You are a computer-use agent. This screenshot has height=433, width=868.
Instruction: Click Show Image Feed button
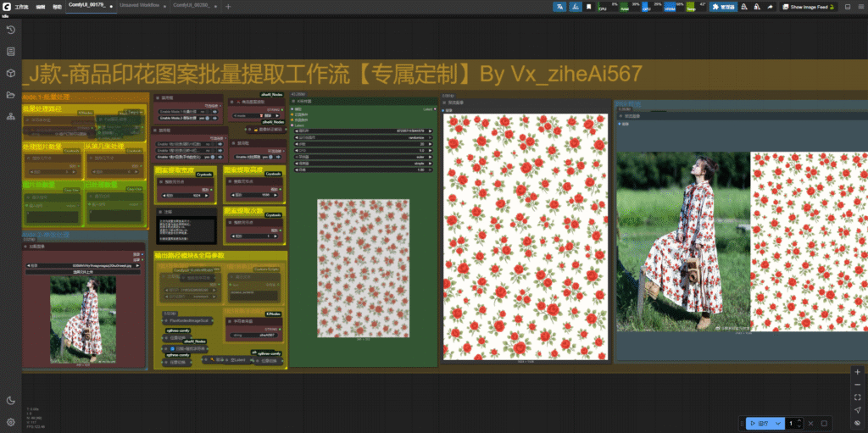pos(809,7)
